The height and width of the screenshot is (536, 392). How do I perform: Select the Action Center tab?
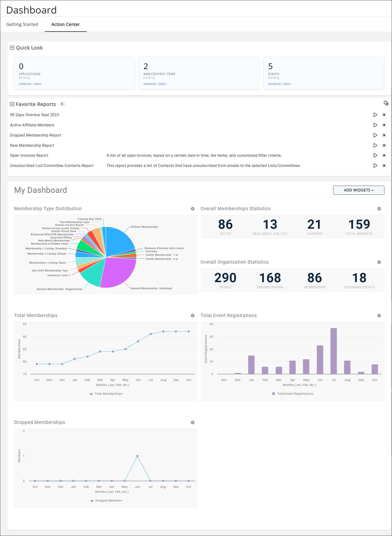point(66,24)
